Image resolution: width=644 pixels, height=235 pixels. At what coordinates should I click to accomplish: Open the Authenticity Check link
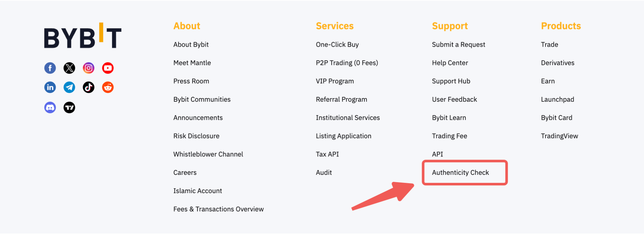(460, 173)
